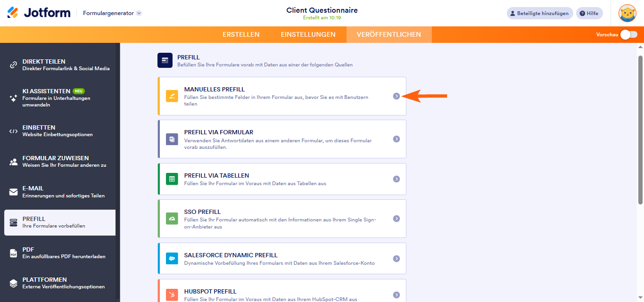The height and width of the screenshot is (302, 644).
Task: Click the Jotform logo
Action: (x=39, y=13)
